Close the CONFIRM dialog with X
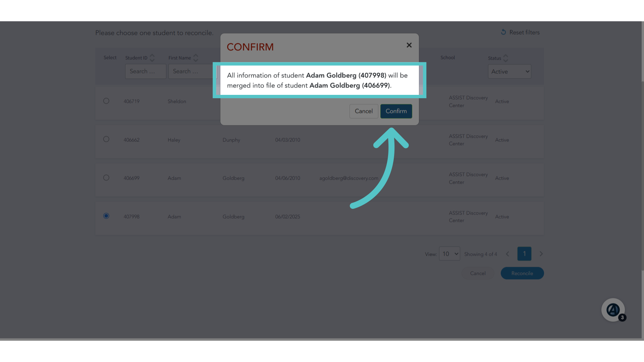 coord(409,45)
